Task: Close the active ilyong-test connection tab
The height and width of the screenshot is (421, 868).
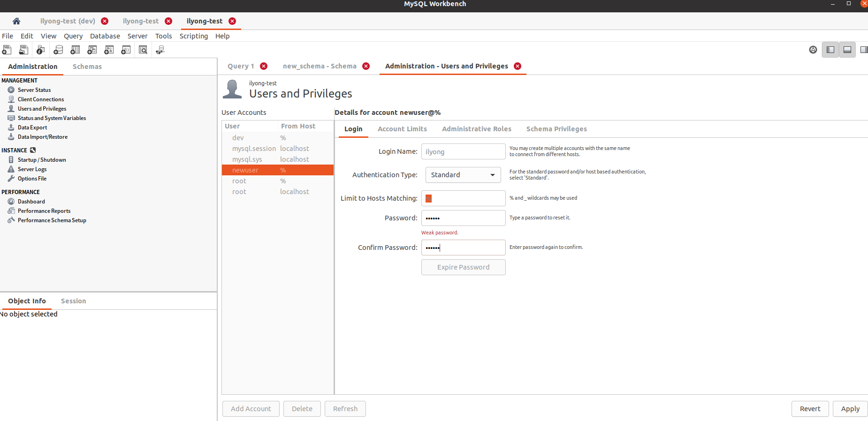Action: (x=232, y=21)
